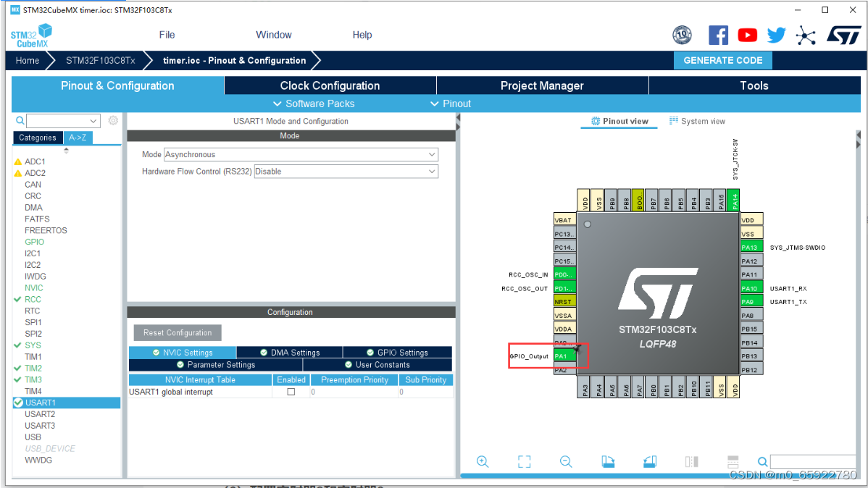
Task: Fit chip view to window icon
Action: [525, 461]
